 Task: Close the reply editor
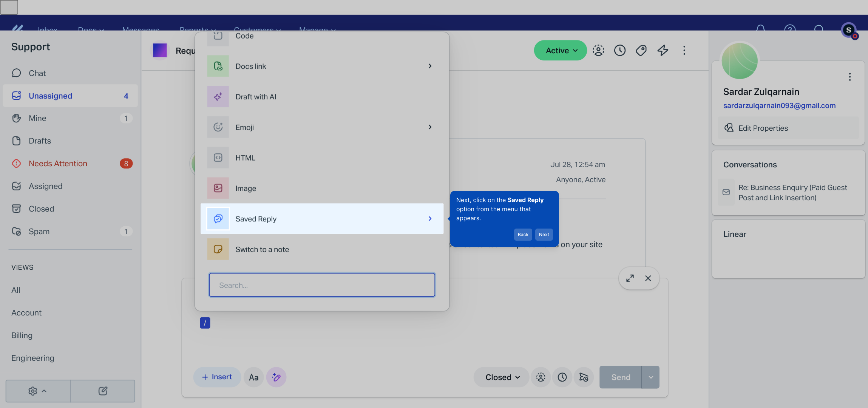click(x=648, y=278)
